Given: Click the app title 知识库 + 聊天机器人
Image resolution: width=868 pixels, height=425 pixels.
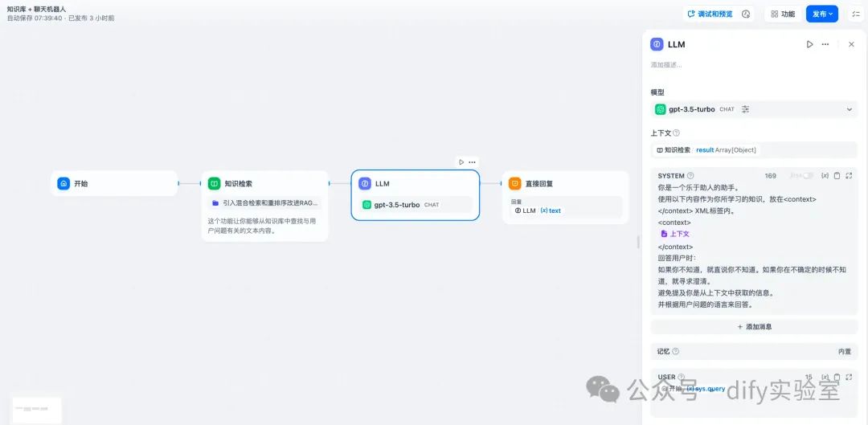Looking at the screenshot, I should pyautogui.click(x=36, y=10).
